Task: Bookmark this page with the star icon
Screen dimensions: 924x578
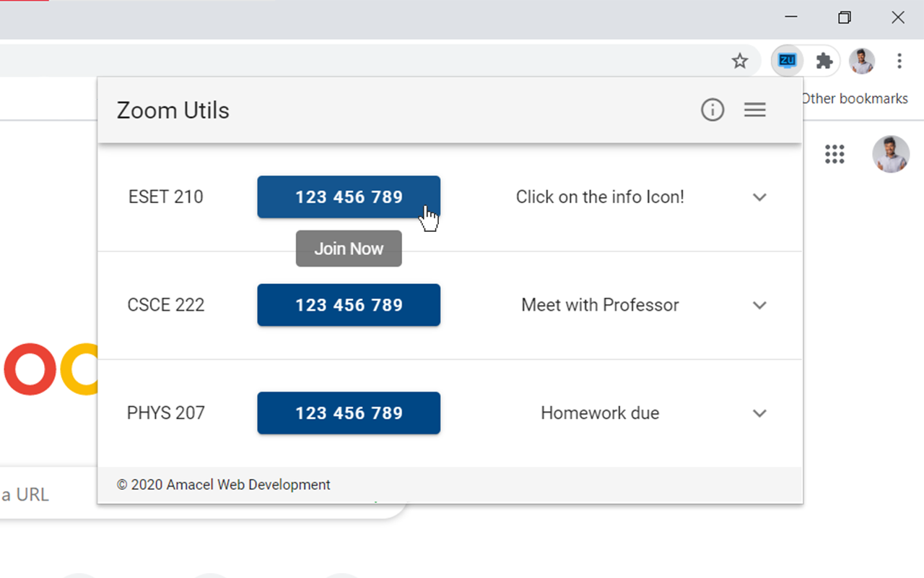Action: tap(740, 61)
